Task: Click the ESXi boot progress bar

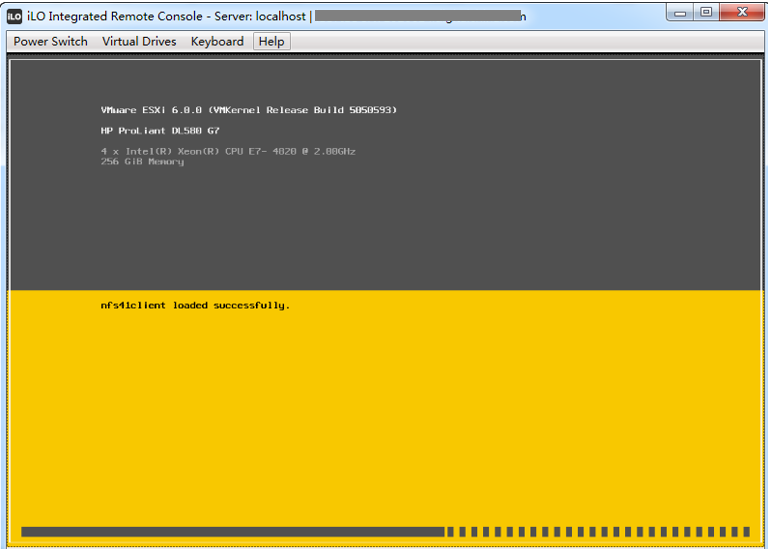Action: tap(385, 532)
